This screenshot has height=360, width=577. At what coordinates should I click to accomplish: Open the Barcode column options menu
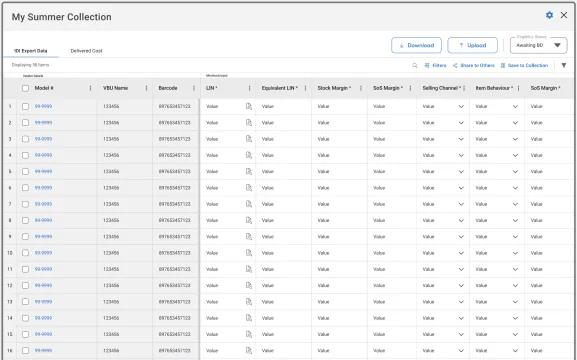pos(194,88)
